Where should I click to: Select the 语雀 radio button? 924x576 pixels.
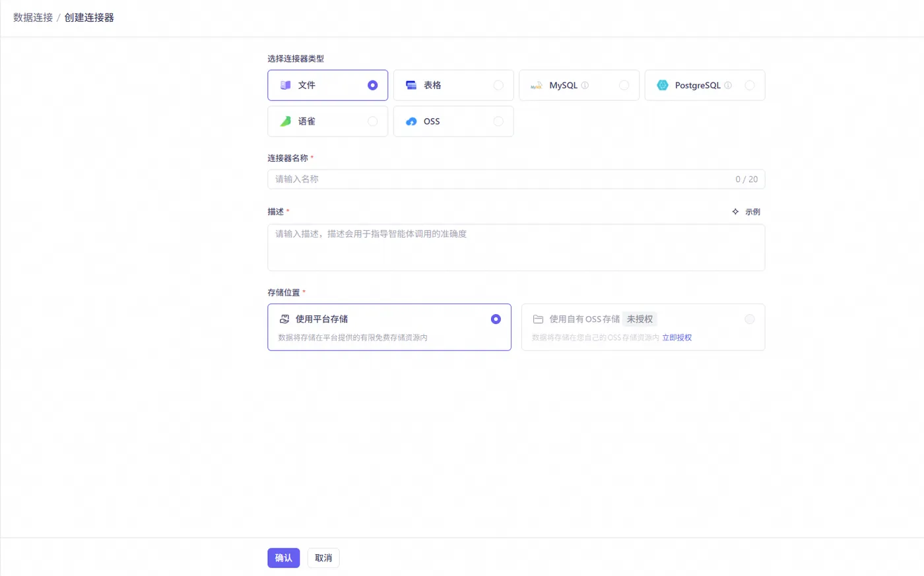click(372, 121)
